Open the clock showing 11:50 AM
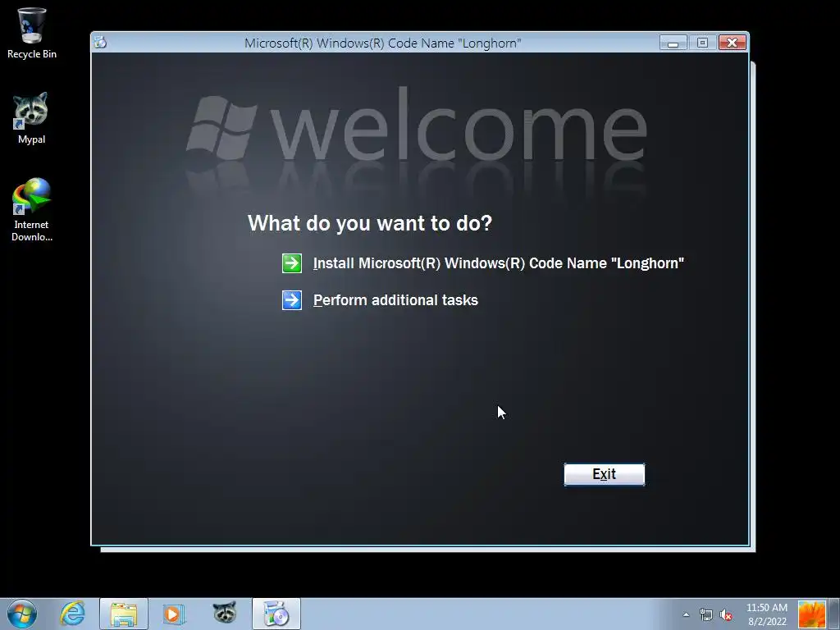 767,614
